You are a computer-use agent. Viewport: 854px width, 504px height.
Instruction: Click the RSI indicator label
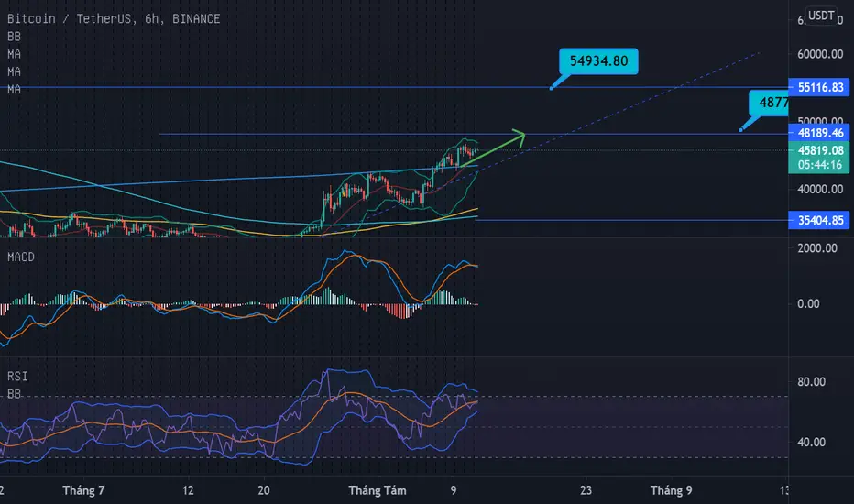[x=17, y=376]
